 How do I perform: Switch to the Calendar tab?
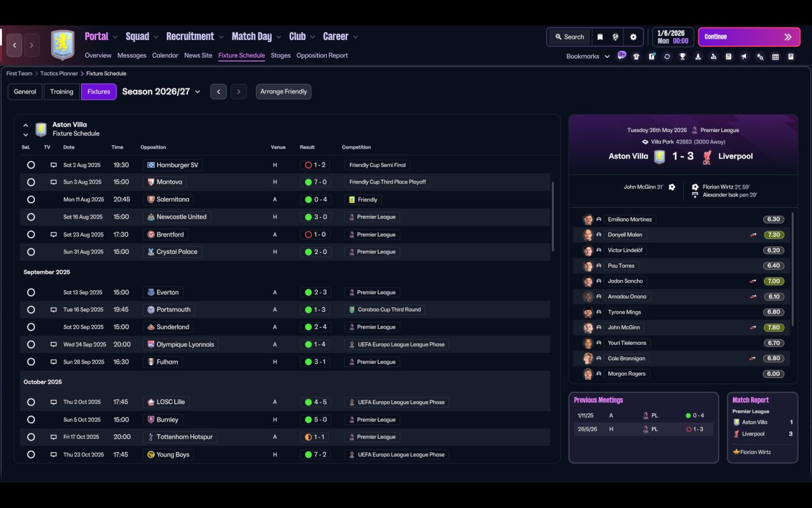pyautogui.click(x=165, y=55)
